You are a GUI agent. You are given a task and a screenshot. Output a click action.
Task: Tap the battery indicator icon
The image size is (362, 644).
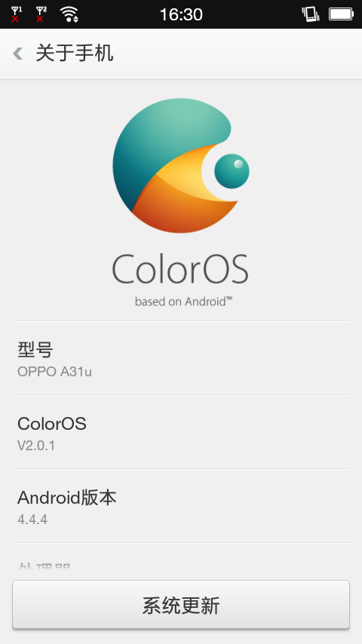pyautogui.click(x=341, y=14)
